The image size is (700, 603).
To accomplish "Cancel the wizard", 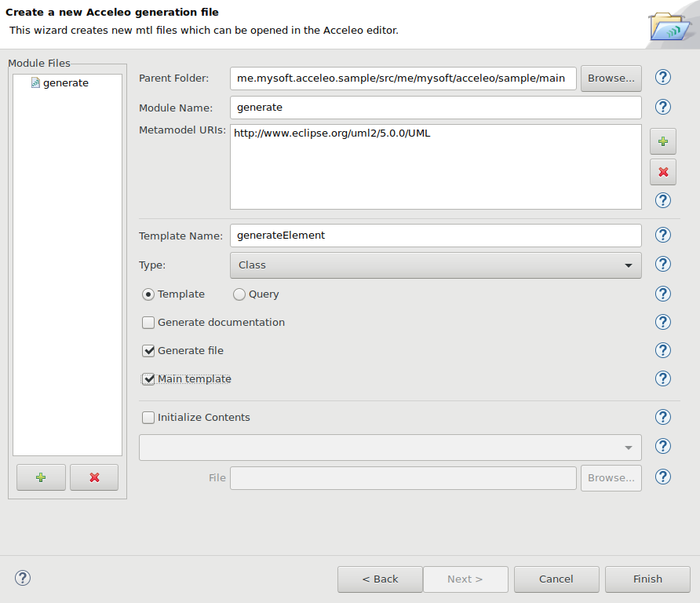I will pyautogui.click(x=556, y=579).
